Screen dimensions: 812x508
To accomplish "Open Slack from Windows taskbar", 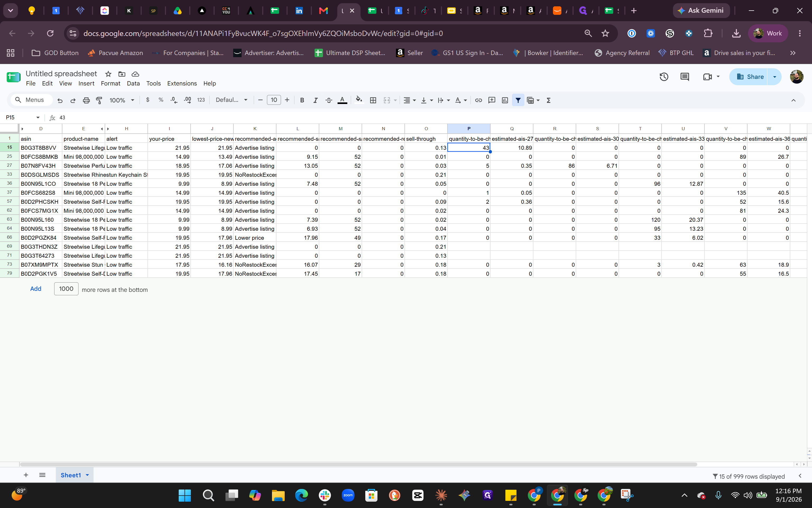I will click(325, 495).
